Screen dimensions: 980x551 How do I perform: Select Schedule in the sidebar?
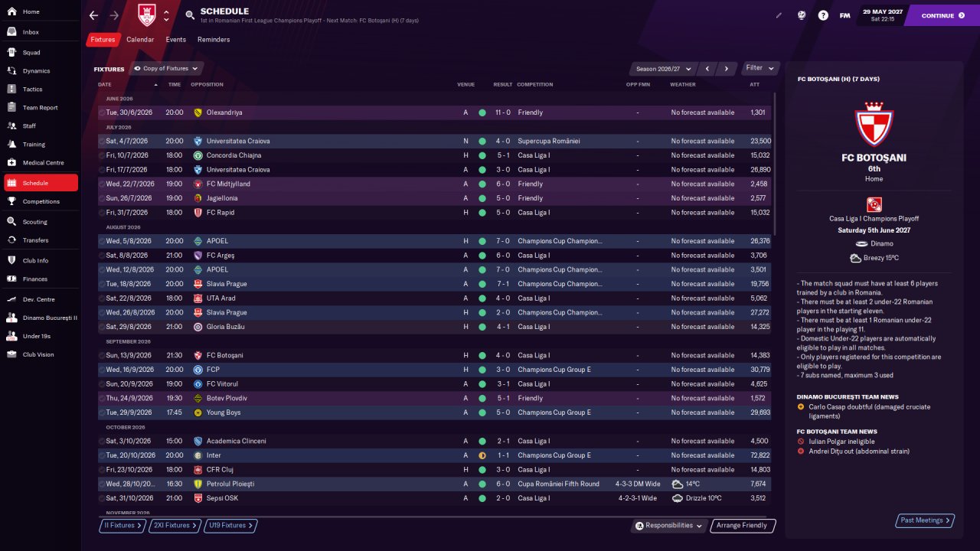pyautogui.click(x=40, y=183)
